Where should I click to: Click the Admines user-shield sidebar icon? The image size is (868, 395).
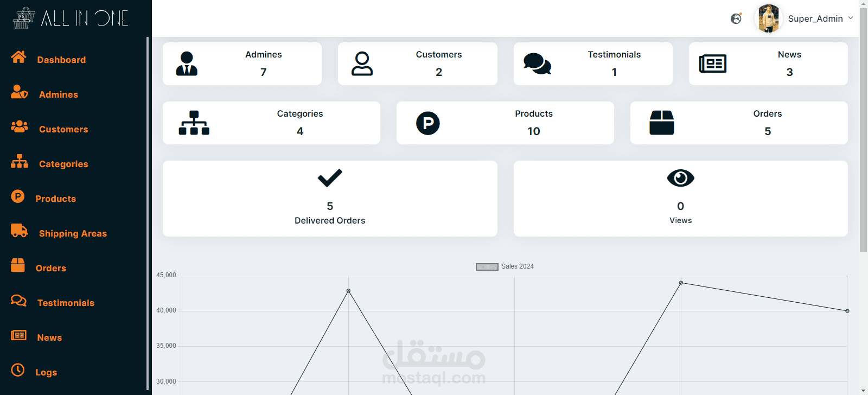20,92
